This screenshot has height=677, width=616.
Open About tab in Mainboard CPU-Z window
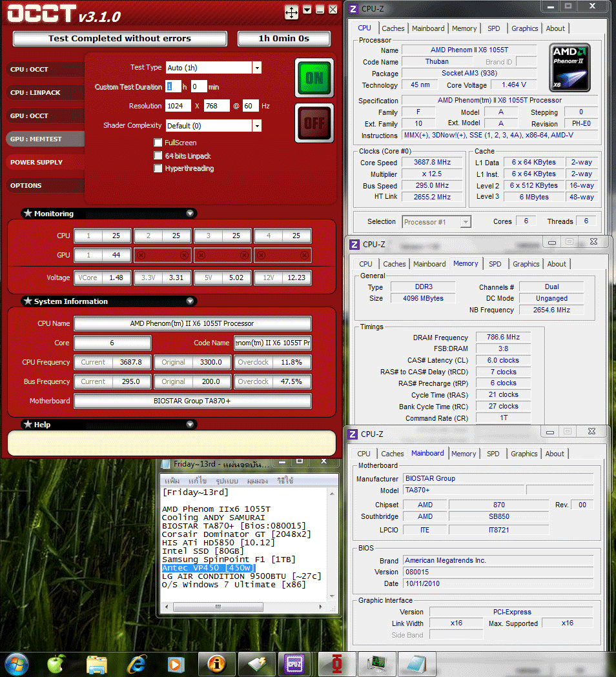[554, 454]
